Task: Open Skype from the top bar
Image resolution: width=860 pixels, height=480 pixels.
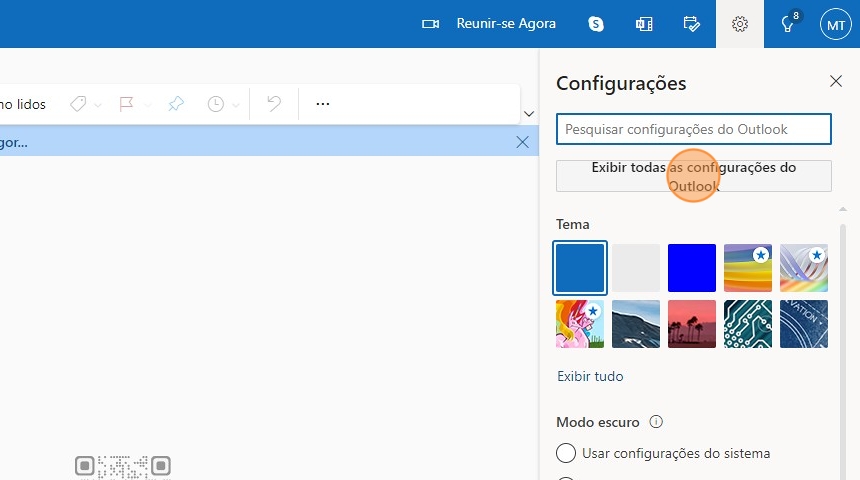Action: (x=597, y=24)
